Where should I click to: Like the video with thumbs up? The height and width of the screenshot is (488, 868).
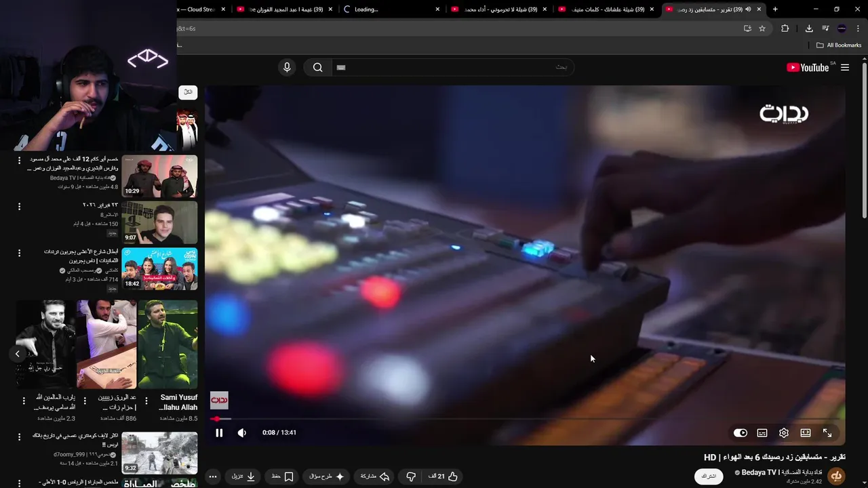(x=443, y=476)
